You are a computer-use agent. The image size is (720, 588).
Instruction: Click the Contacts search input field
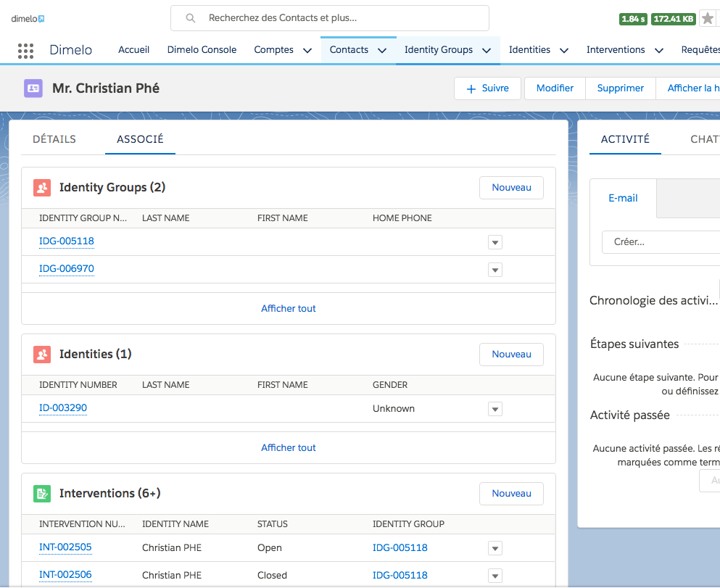[x=341, y=18]
